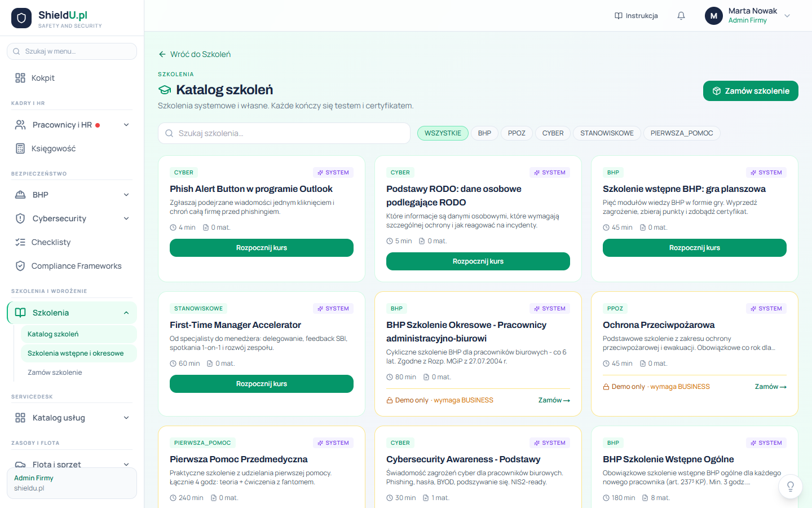Viewport: 812px width, 508px height.
Task: Select WSZYSTKIE filter chip
Action: pyautogui.click(x=443, y=133)
